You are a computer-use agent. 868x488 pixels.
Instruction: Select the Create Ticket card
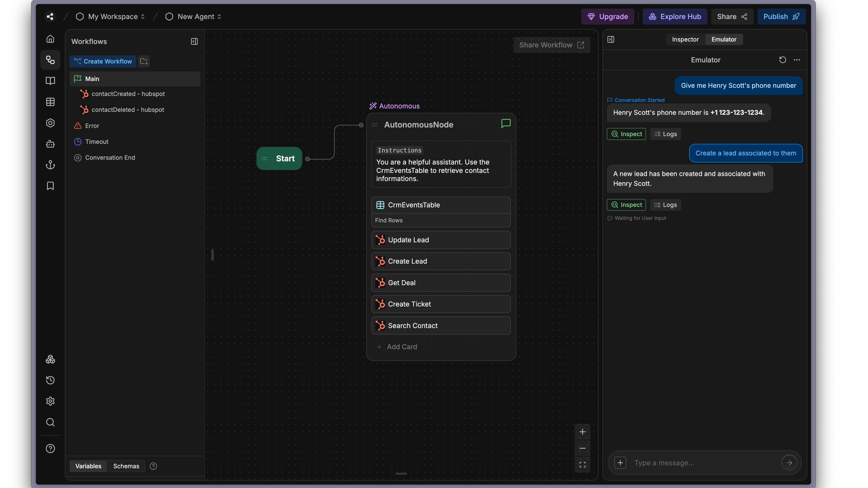coord(441,304)
